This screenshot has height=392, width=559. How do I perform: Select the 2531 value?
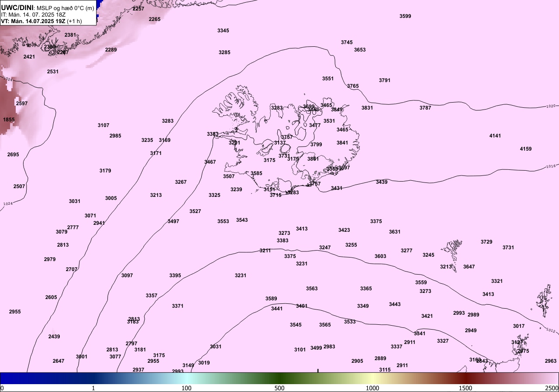[53, 72]
